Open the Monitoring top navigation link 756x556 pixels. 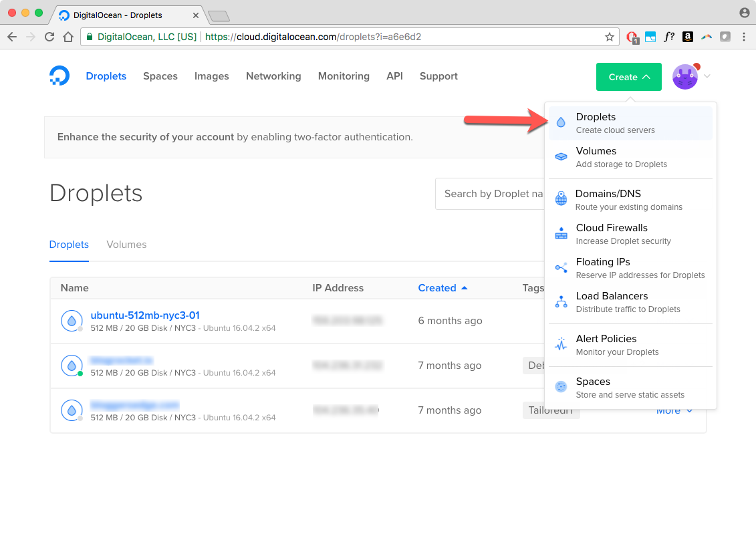(x=344, y=76)
